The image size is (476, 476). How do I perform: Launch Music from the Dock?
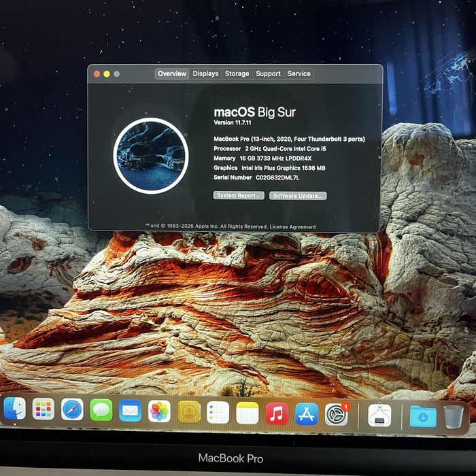coord(277,413)
